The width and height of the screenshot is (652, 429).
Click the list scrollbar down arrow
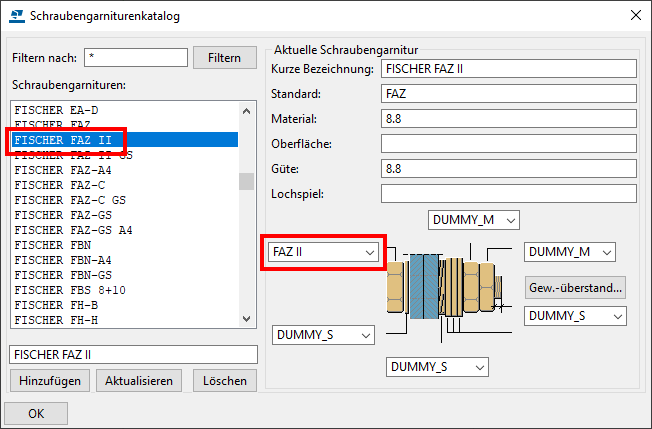(246, 319)
